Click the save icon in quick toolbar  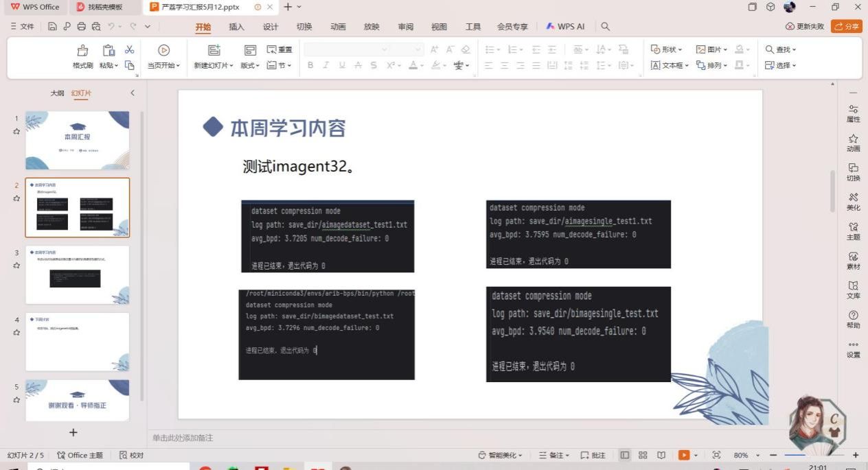click(53, 27)
